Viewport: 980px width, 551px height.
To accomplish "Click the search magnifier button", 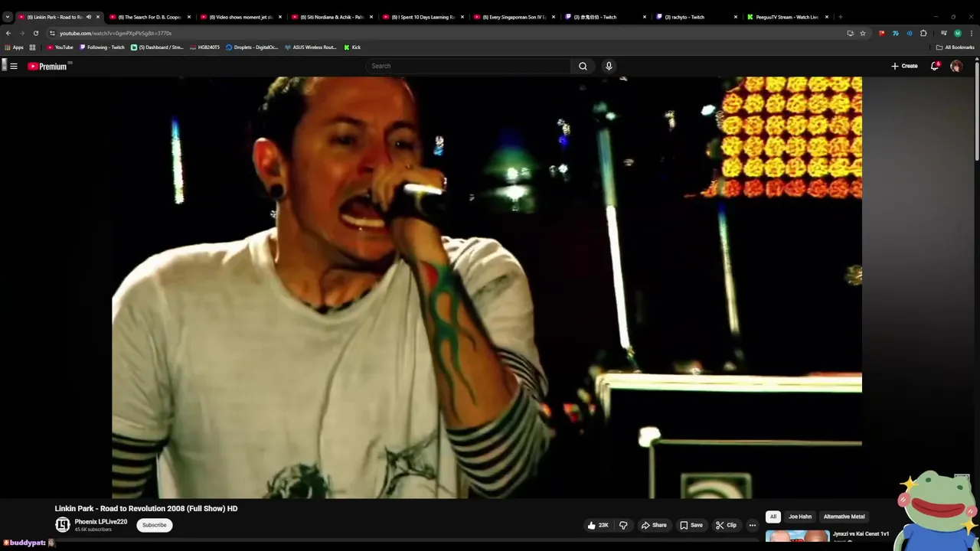I will (583, 66).
